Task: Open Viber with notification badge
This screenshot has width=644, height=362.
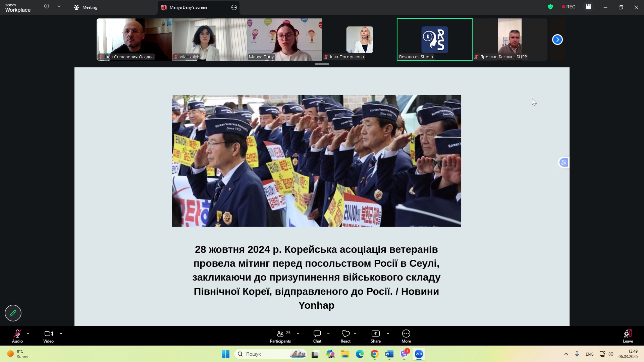Action: pyautogui.click(x=405, y=354)
